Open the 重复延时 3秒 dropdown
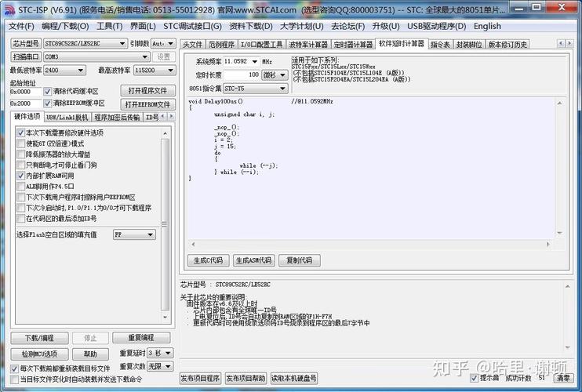This screenshot has width=582, height=392. [160, 353]
